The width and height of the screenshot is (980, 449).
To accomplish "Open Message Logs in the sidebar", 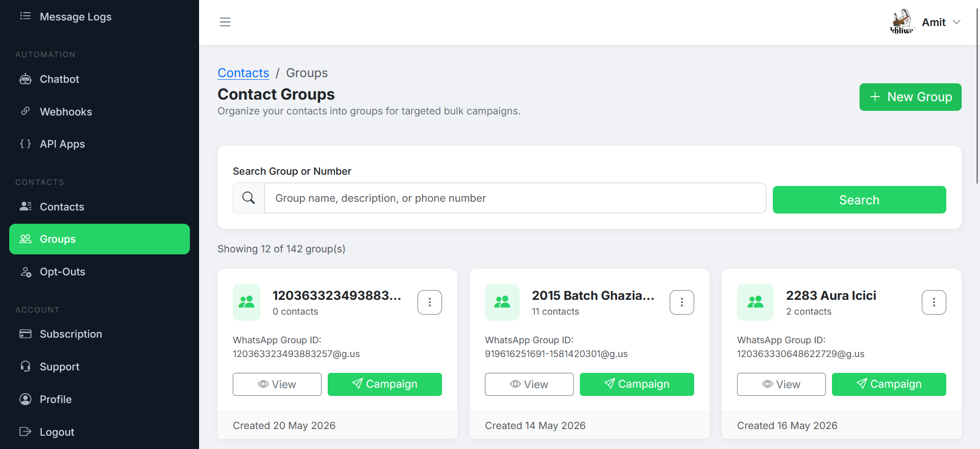I will [100, 17].
